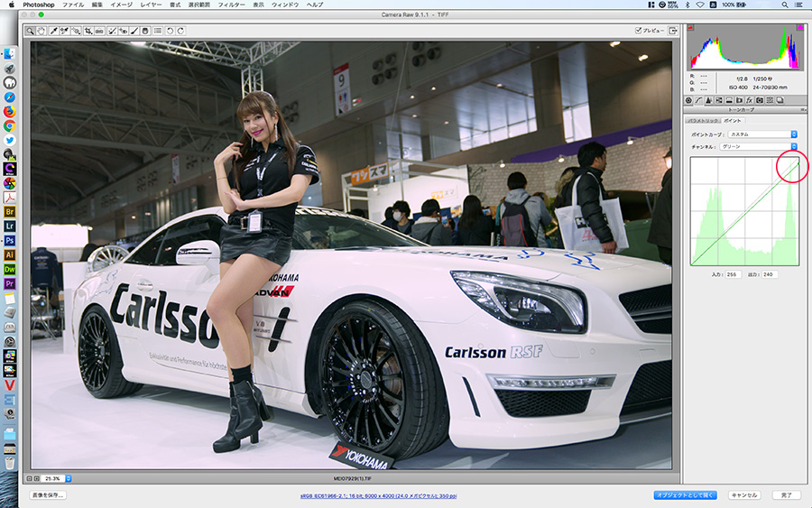The height and width of the screenshot is (508, 812).
Task: Select the Zoom tool in Camera Raw toolbar
Action: [30, 31]
